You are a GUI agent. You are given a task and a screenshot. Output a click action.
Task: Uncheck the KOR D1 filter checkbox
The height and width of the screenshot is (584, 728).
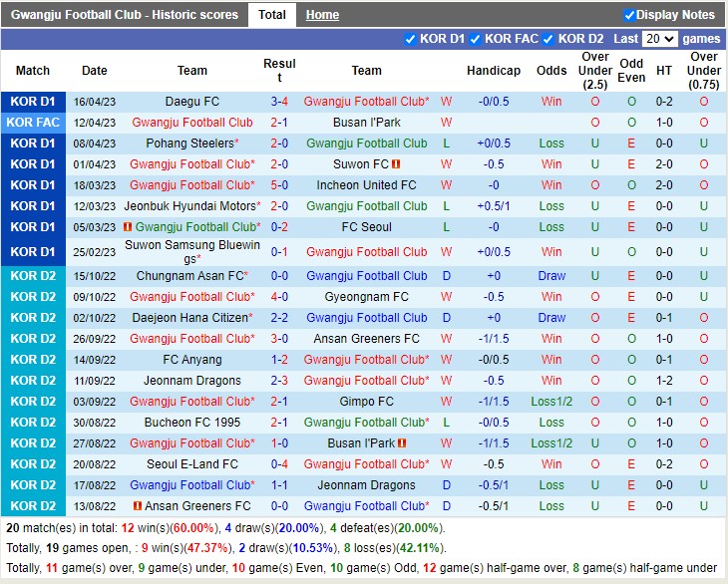coord(410,40)
